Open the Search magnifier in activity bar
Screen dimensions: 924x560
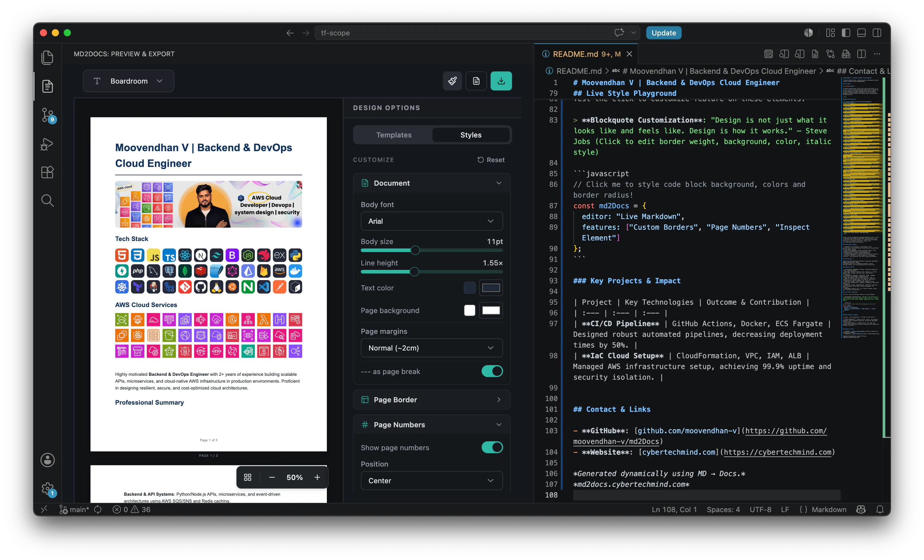click(47, 201)
